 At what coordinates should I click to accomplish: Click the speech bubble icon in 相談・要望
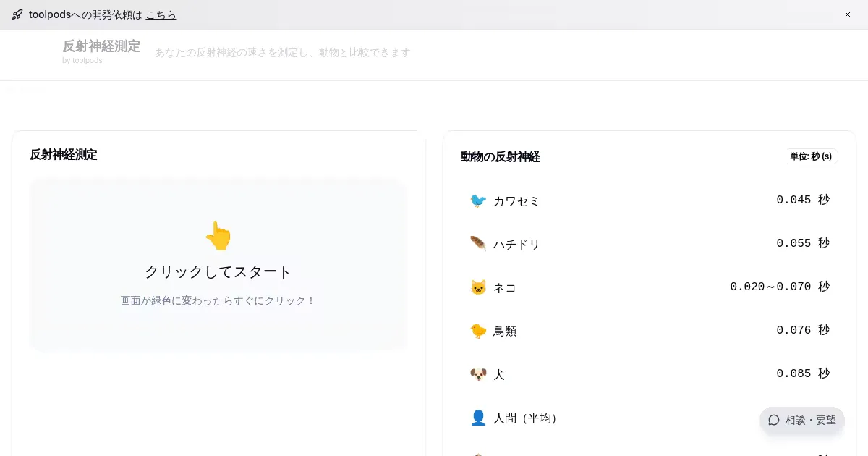[x=774, y=420]
